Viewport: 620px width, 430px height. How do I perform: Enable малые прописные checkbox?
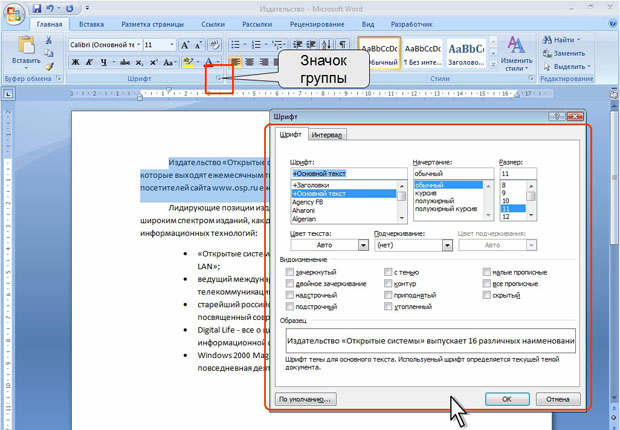coord(486,272)
